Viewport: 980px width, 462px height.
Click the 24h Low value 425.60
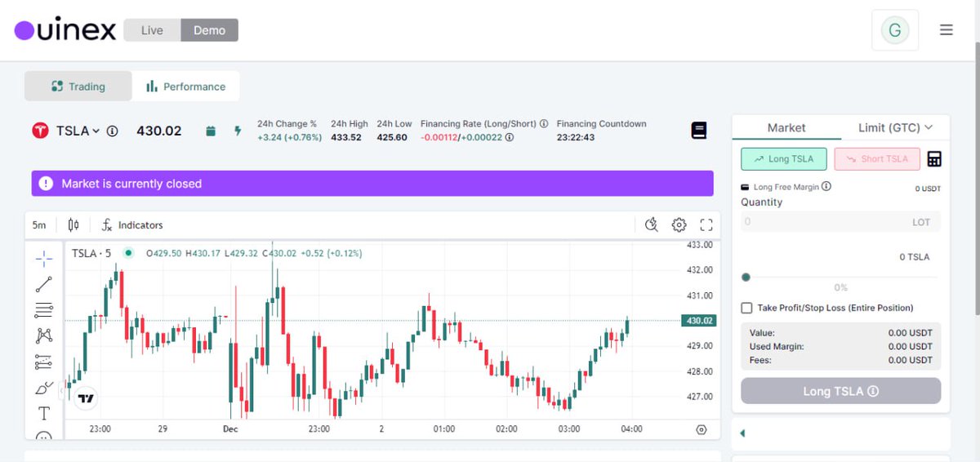pos(392,137)
